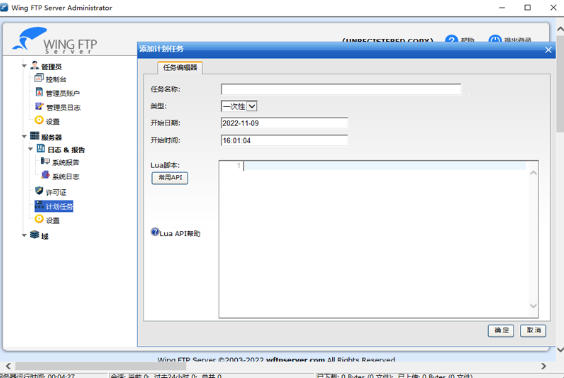The height and width of the screenshot is (378, 564).
Task: Click the horizontal scrollbar thumb
Action: (101, 366)
